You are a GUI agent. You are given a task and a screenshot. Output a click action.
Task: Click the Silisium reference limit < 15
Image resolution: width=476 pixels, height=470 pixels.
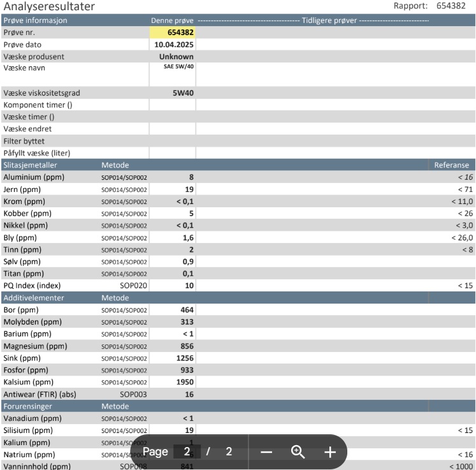pos(464,430)
